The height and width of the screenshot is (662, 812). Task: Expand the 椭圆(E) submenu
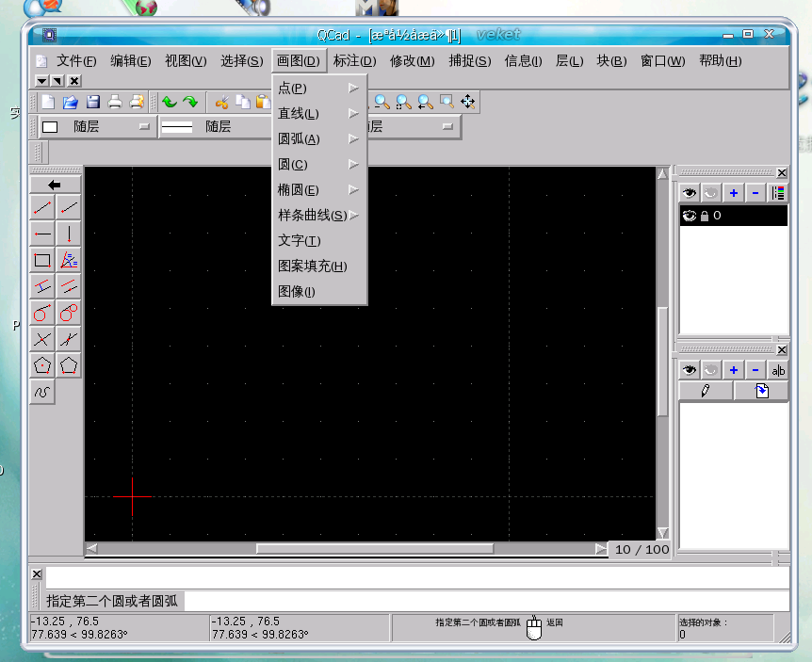pyautogui.click(x=319, y=189)
